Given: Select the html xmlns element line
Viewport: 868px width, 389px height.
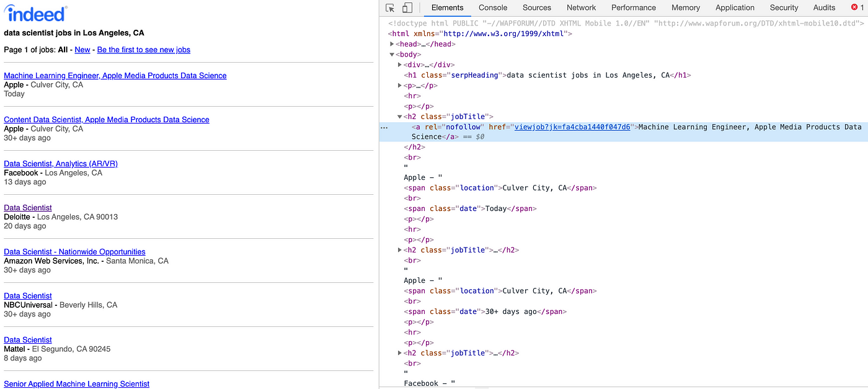Looking at the screenshot, I should coord(480,34).
